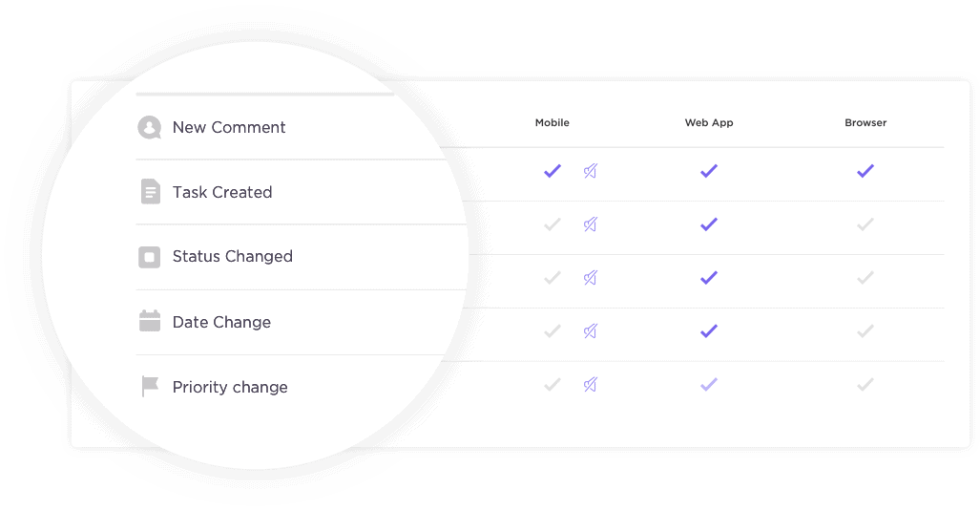Select the Web App column header

tap(709, 122)
